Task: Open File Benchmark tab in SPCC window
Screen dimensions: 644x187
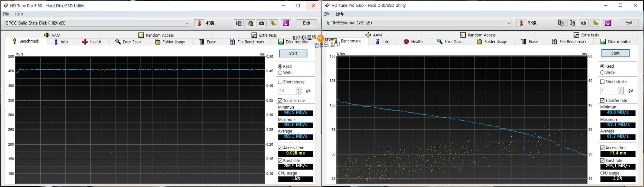Action: pyautogui.click(x=247, y=42)
